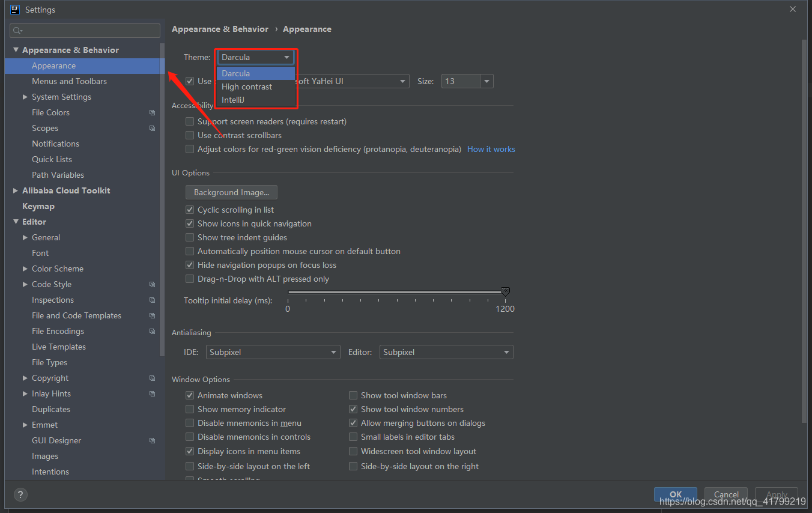Viewport: 812px width, 513px height.
Task: Click project-level icon next to Scopes
Action: tap(152, 128)
